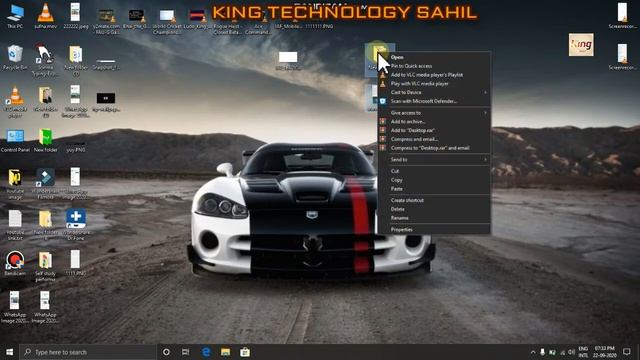
Task: Choose Delete from the context menu
Action: pyautogui.click(x=434, y=209)
